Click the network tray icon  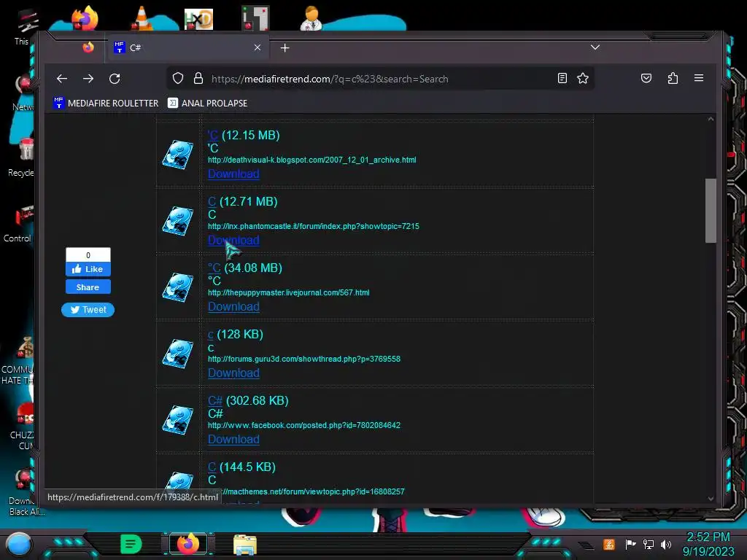click(648, 544)
